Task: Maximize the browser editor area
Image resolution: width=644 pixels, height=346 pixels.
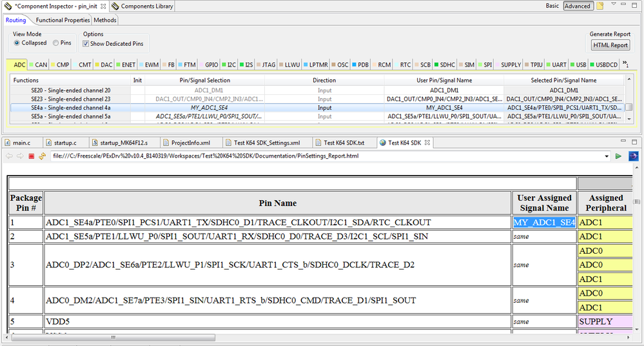Action: [x=634, y=141]
